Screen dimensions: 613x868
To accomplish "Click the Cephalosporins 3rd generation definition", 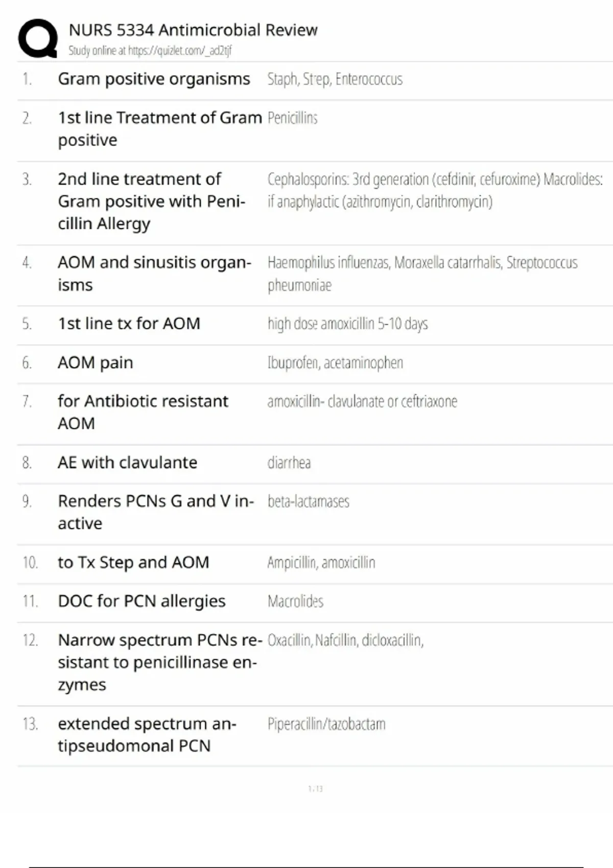I will (434, 190).
